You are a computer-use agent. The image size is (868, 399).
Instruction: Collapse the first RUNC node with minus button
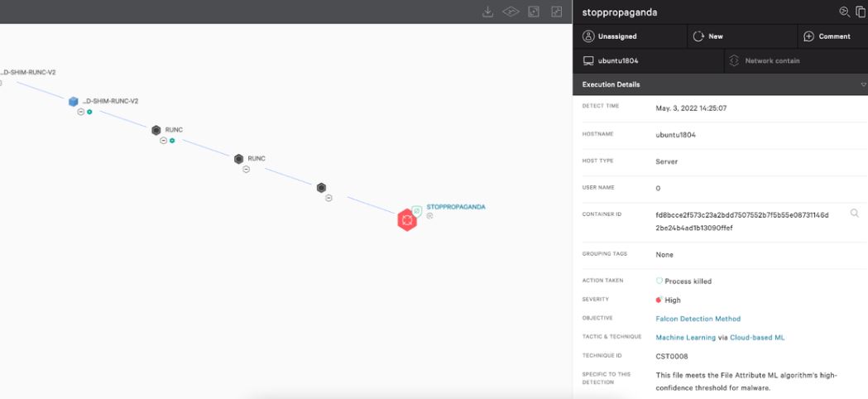[x=163, y=141]
